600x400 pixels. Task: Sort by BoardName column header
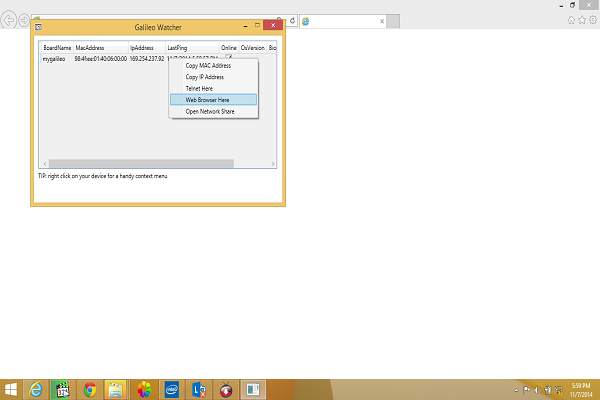tap(57, 48)
